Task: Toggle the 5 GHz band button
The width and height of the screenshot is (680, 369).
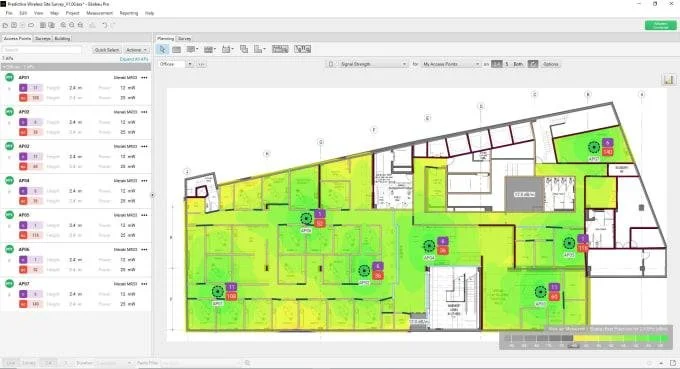Action: (507, 64)
